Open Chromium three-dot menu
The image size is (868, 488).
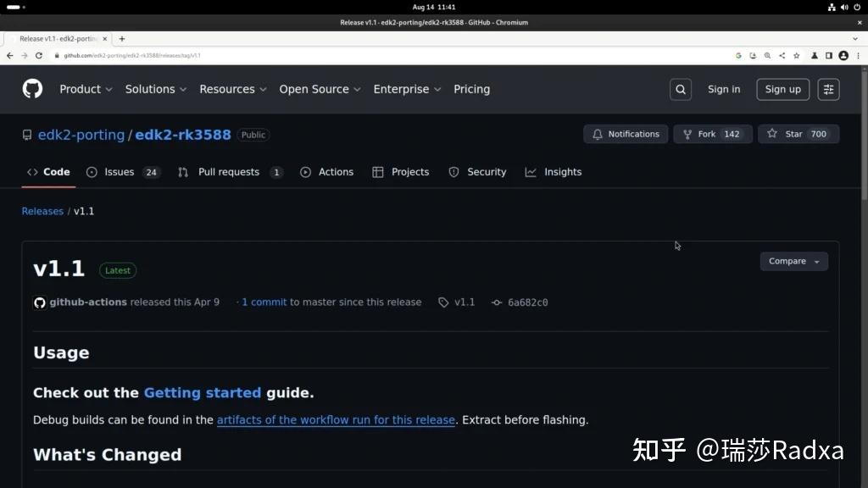click(x=858, y=55)
